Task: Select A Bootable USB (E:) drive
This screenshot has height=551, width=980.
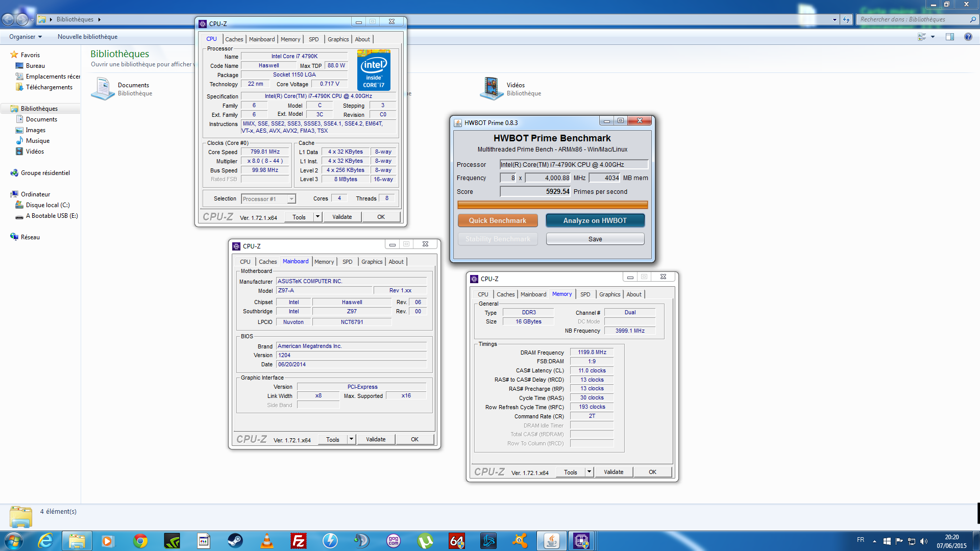Action: click(52, 216)
